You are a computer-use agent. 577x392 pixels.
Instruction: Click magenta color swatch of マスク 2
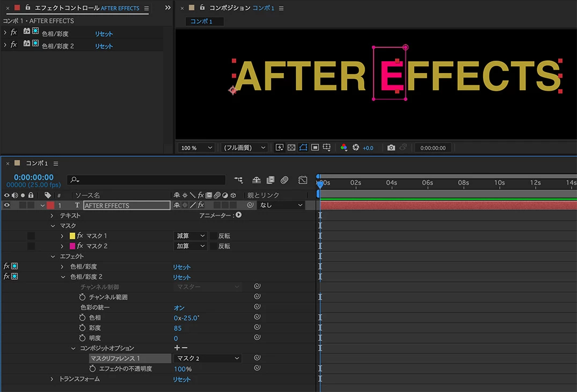72,246
